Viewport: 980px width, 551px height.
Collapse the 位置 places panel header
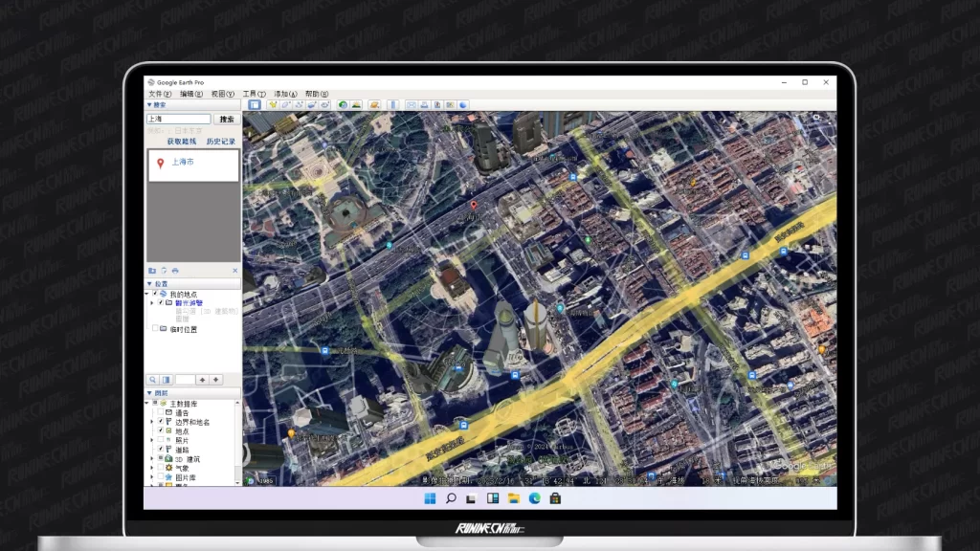coord(149,284)
